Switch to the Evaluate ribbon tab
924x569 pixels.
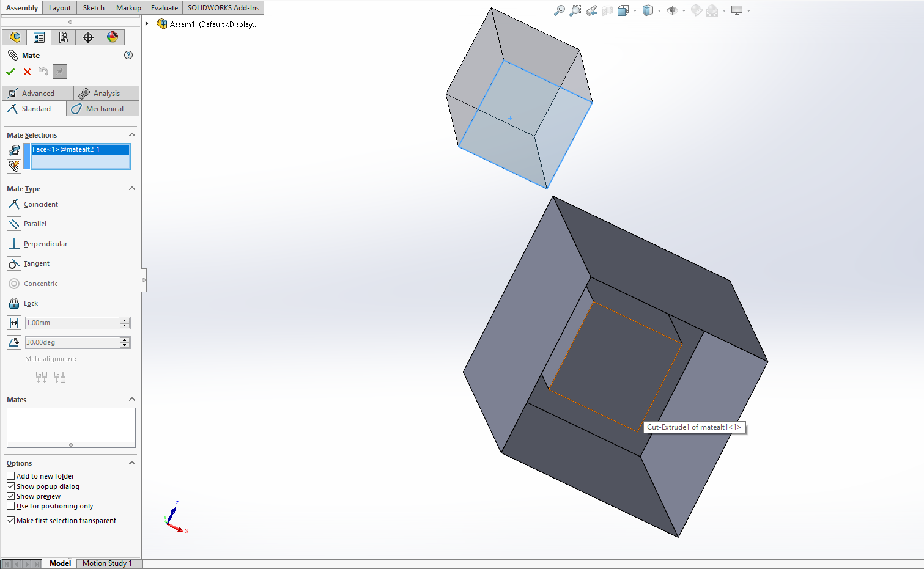(x=164, y=8)
